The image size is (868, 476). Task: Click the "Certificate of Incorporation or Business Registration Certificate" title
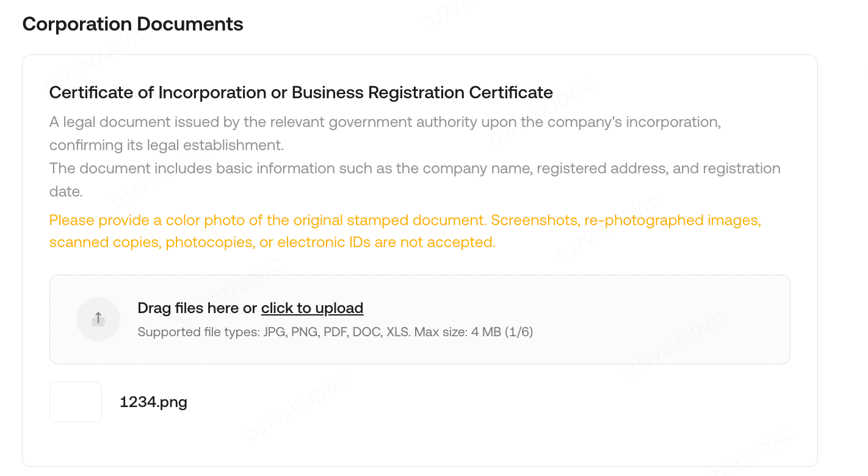point(301,93)
